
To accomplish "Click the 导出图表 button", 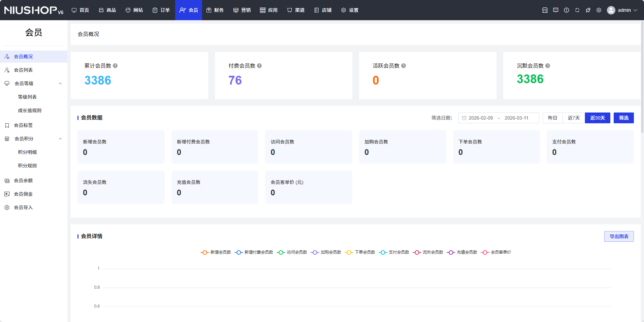I will [619, 236].
